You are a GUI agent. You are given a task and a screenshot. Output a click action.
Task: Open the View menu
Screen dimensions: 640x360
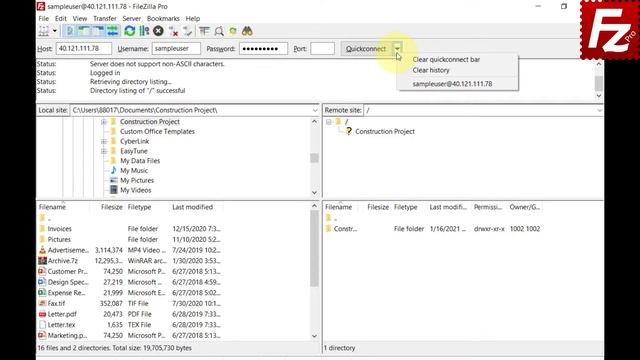point(80,18)
